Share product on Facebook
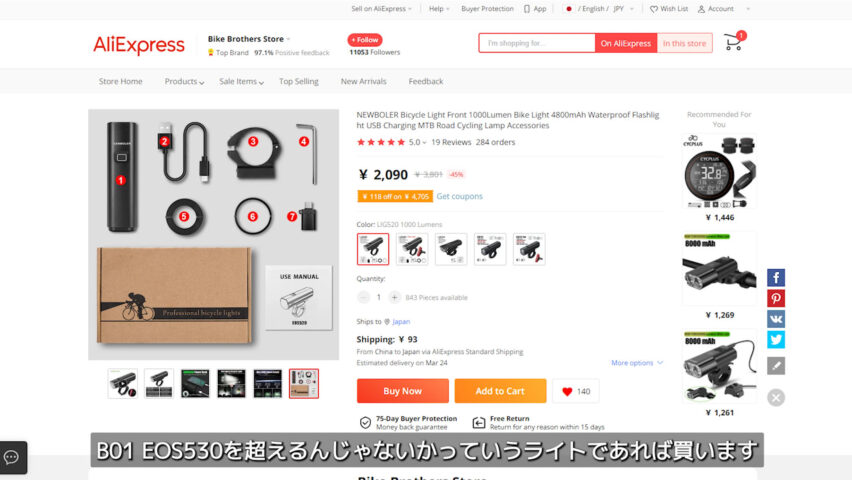852x480 pixels. pyautogui.click(x=776, y=278)
